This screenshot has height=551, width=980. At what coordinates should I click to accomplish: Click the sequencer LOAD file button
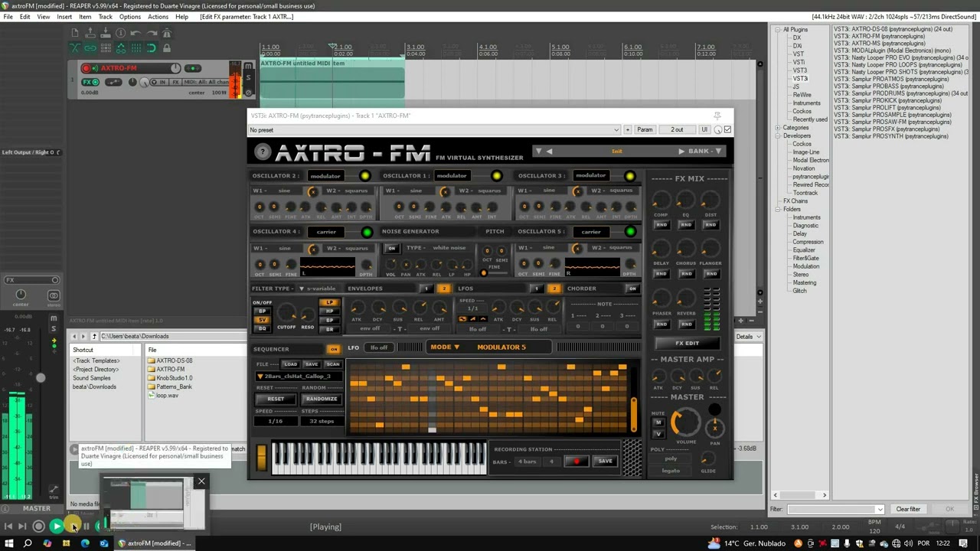pyautogui.click(x=290, y=364)
